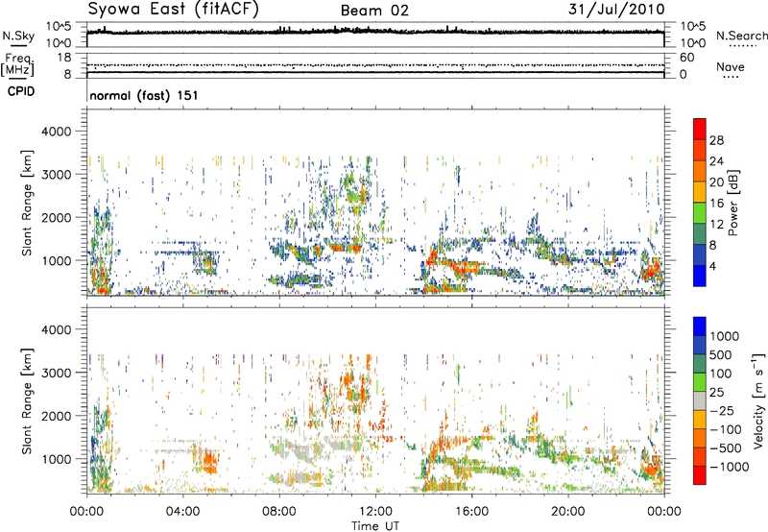
Task: Click the '4000' tick of the power panel
Action: [x=56, y=132]
